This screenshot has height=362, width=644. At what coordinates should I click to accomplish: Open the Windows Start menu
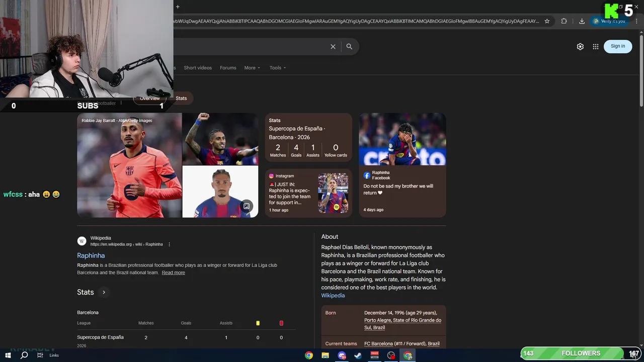pos(8,355)
